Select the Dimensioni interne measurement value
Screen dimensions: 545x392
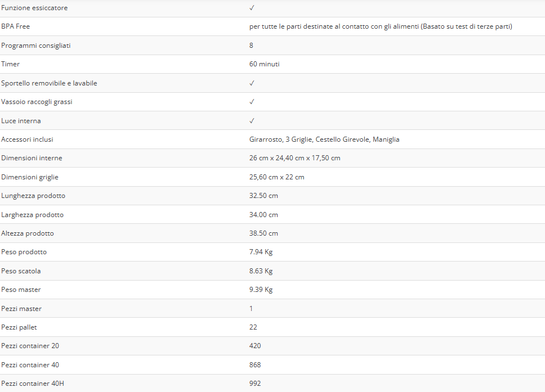[294, 158]
